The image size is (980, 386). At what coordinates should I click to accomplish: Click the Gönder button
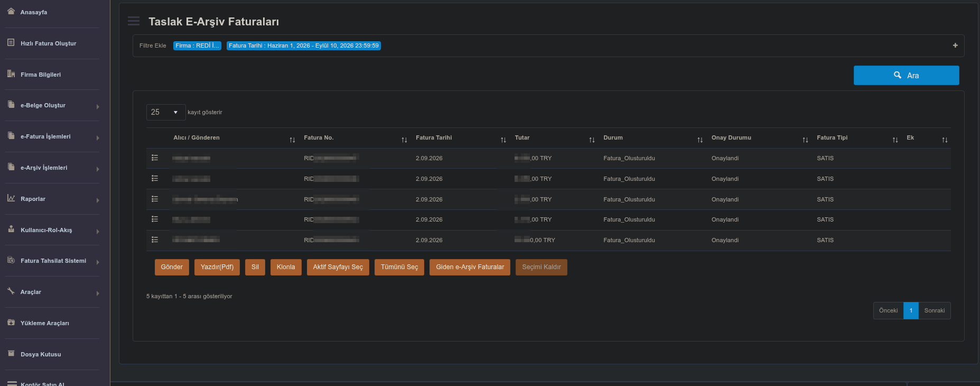pos(172,267)
